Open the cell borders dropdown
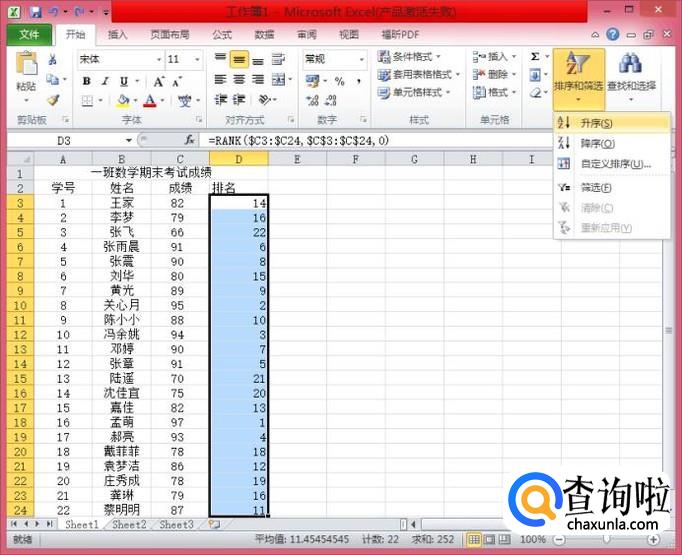The height and width of the screenshot is (555, 682). pyautogui.click(x=100, y=101)
